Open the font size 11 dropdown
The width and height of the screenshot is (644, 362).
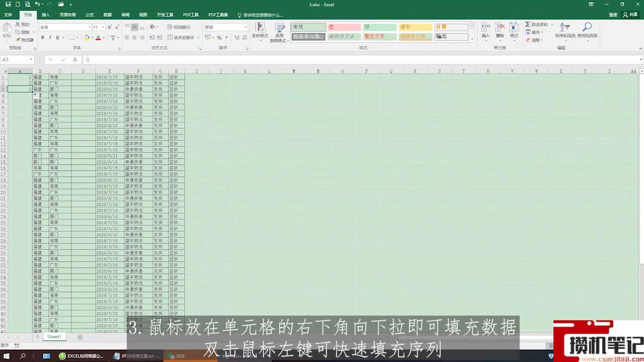point(103,27)
